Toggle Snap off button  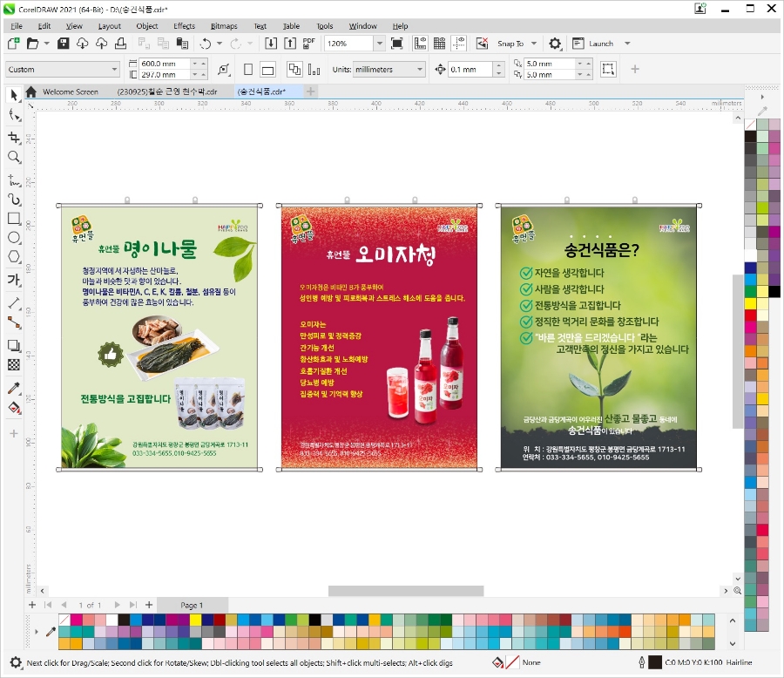(x=482, y=44)
